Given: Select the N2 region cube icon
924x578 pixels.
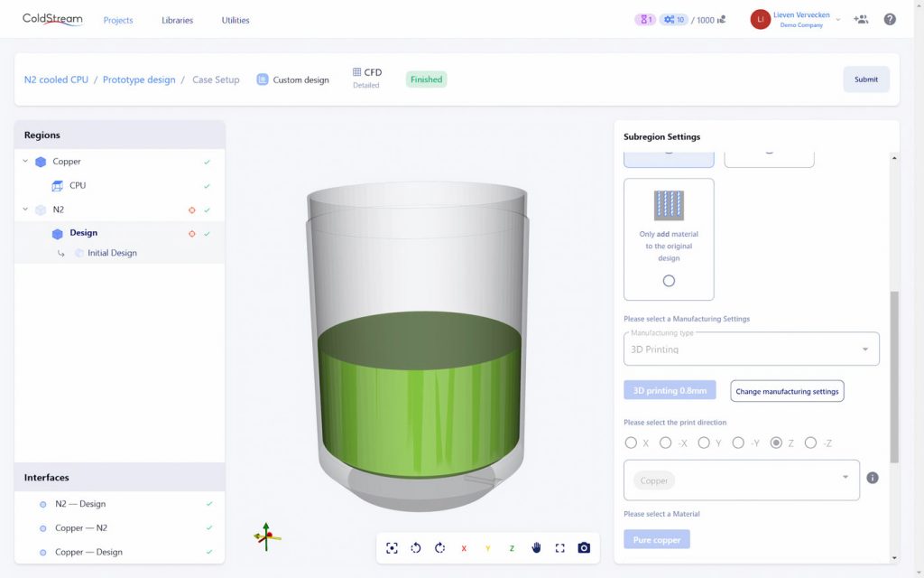Looking at the screenshot, I should [x=41, y=210].
